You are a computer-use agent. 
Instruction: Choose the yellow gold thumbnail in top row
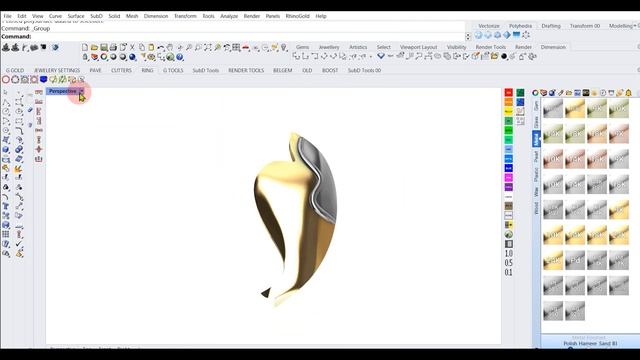click(575, 109)
